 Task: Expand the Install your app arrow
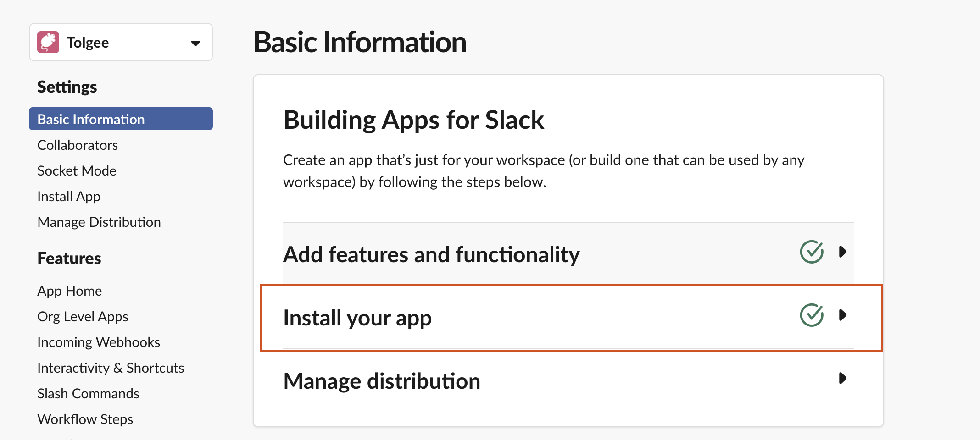(842, 315)
